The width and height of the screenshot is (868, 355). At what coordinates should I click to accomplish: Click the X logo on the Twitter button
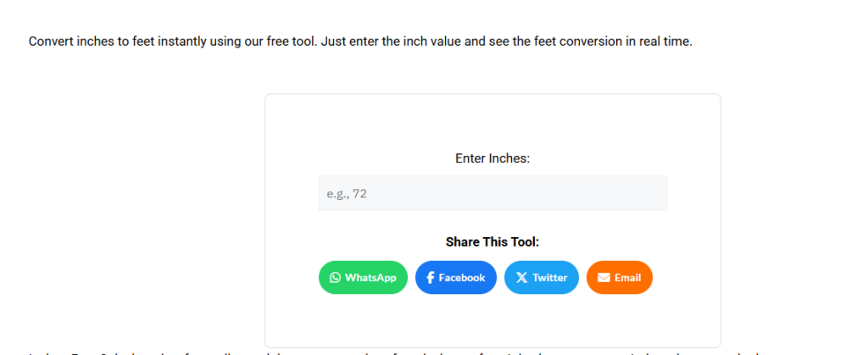pyautogui.click(x=521, y=277)
